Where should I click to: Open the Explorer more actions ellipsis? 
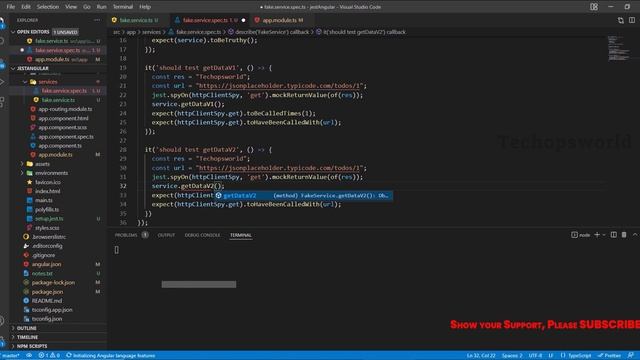tap(97, 20)
